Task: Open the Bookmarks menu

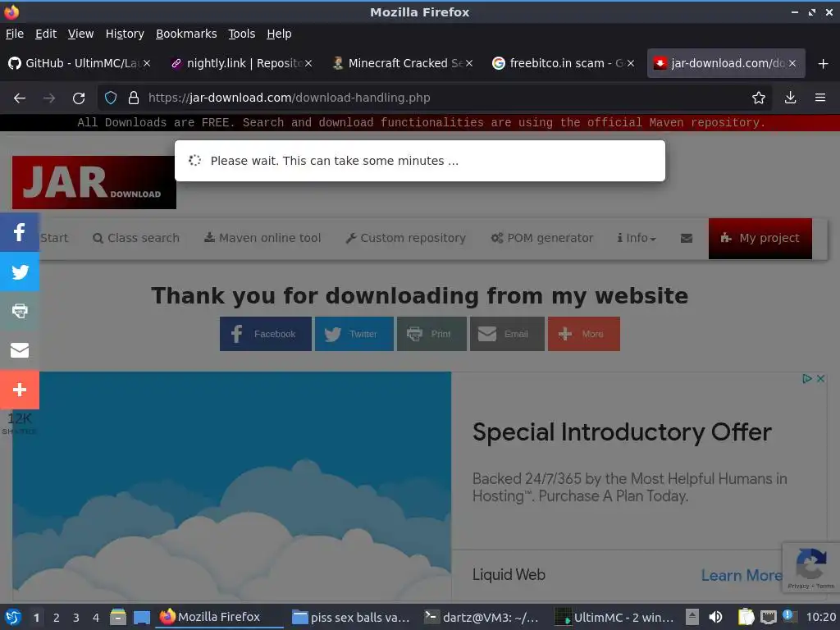Action: [186, 34]
